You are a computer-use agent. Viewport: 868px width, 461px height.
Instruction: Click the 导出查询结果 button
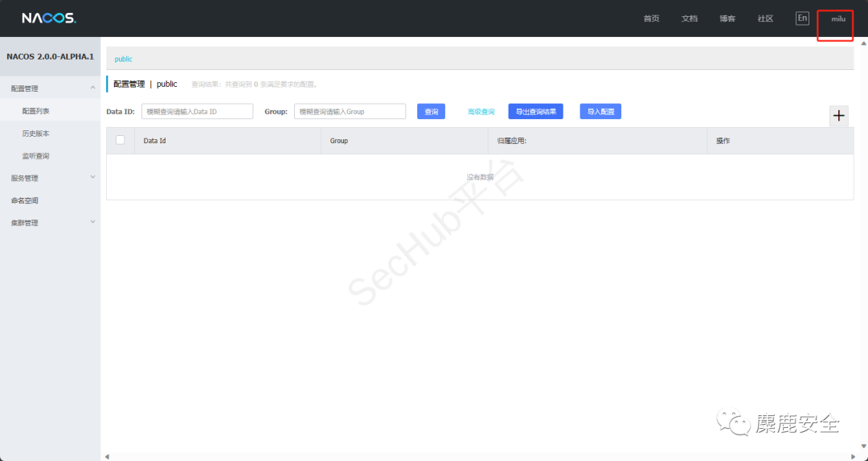coord(535,112)
